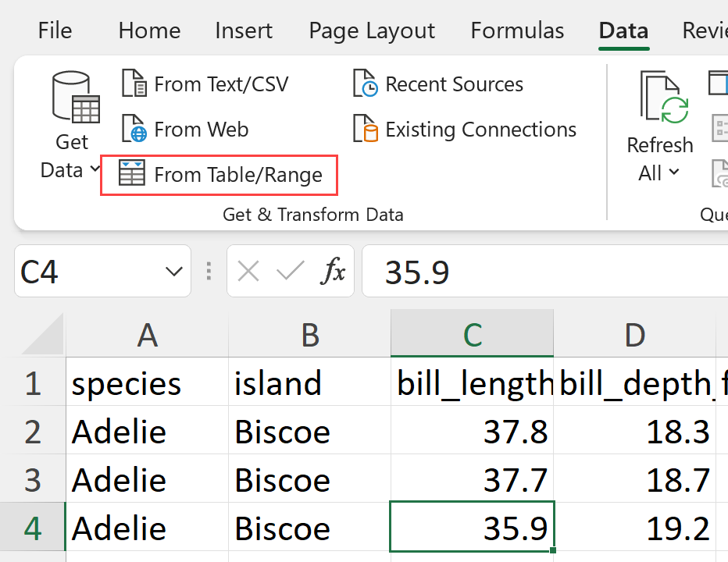Click the Existing Connections icon

(x=365, y=129)
